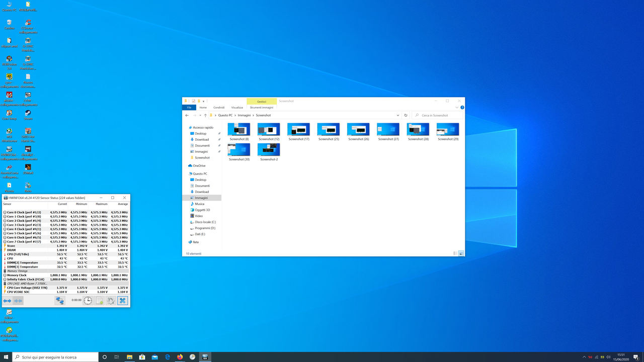Click the clock icon to reset timers
The width and height of the screenshot is (644, 362).
click(87, 300)
